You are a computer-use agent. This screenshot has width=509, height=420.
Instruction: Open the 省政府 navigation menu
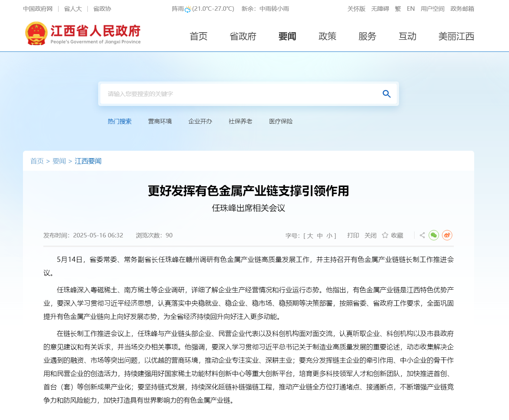click(x=243, y=36)
